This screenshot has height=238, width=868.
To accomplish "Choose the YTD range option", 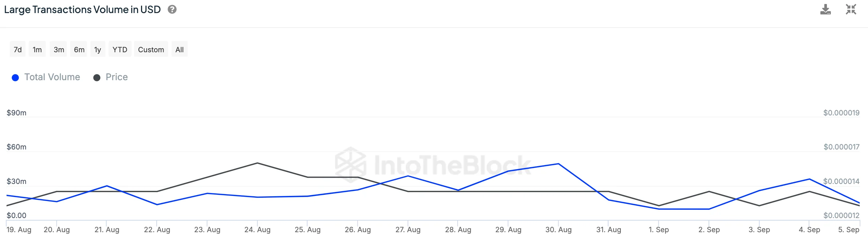I will [120, 50].
